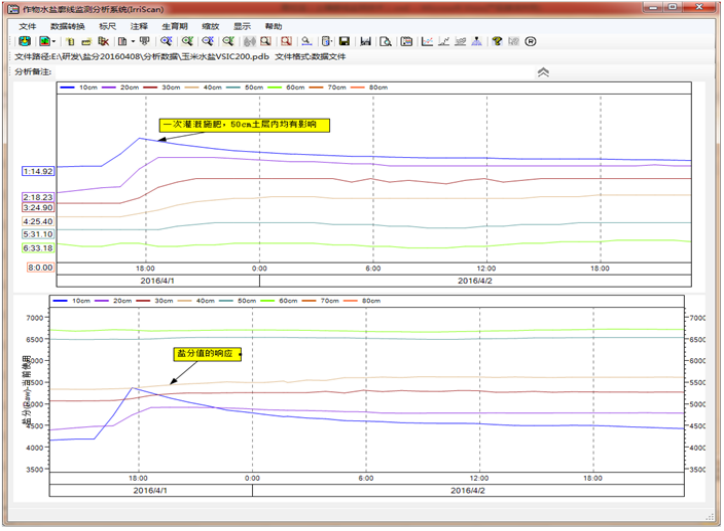Click the zoom icon right after annotation icon
The height and width of the screenshot is (531, 724).
(x=166, y=41)
